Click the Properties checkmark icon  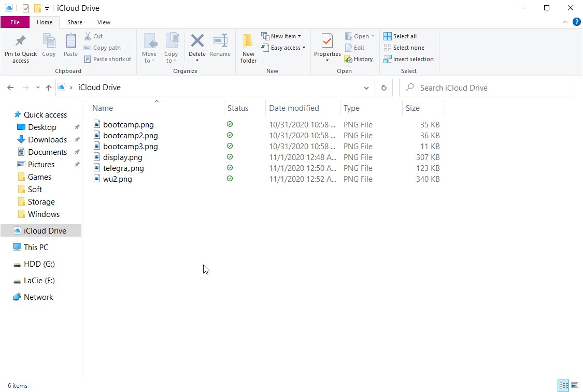[x=327, y=40]
